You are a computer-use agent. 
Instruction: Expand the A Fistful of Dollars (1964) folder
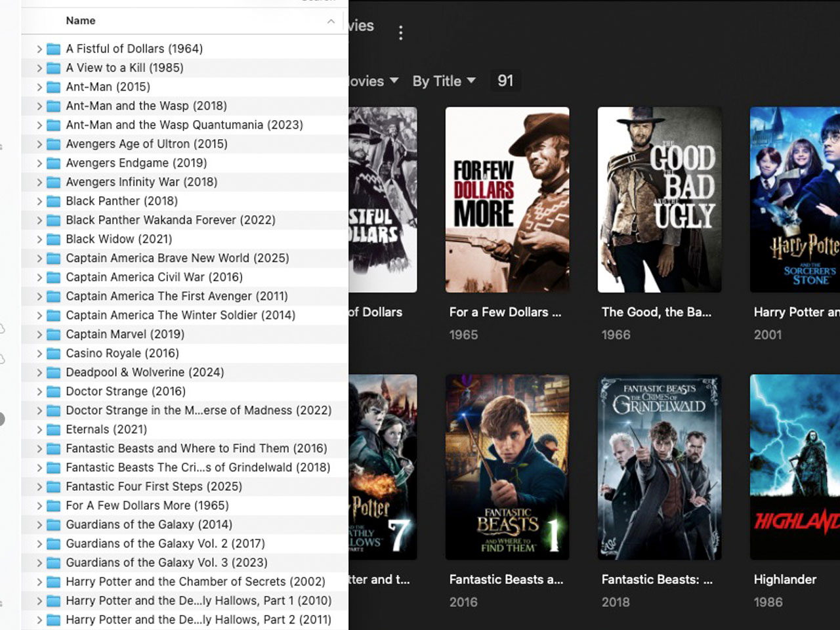click(39, 49)
